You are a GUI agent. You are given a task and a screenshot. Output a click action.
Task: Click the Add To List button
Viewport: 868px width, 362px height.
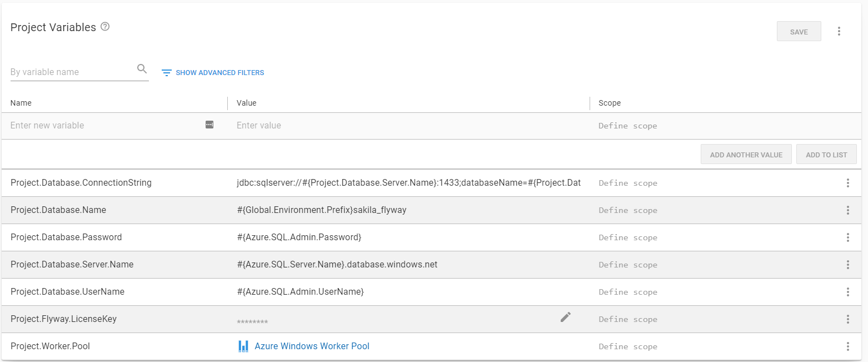[x=826, y=155]
